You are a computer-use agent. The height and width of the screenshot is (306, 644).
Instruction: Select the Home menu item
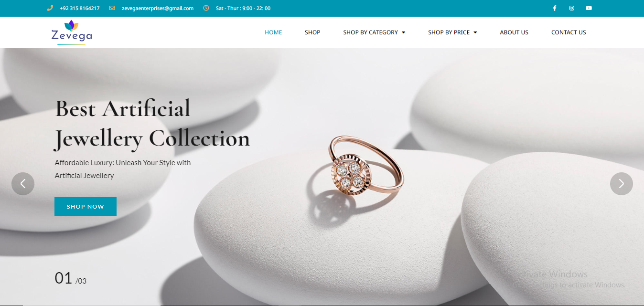coord(273,32)
